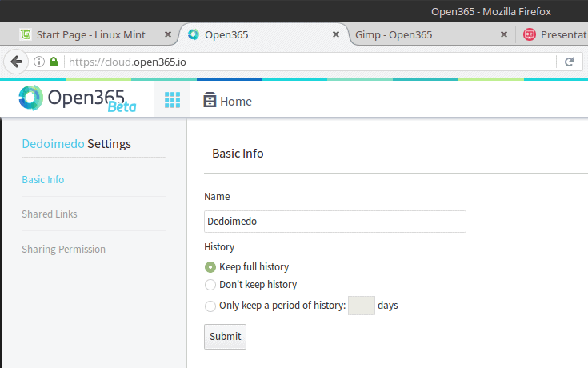The image size is (588, 368).
Task: Click the Basic Info heading text
Action: [238, 154]
